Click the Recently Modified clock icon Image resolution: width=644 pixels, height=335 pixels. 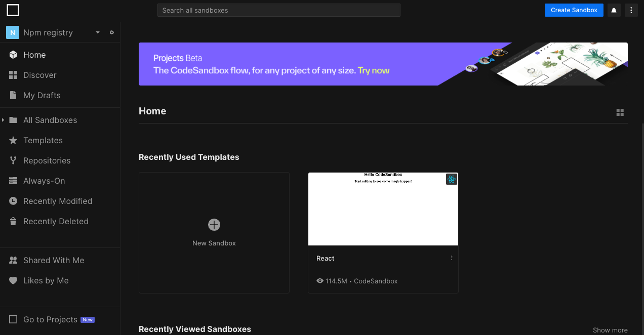point(13,201)
